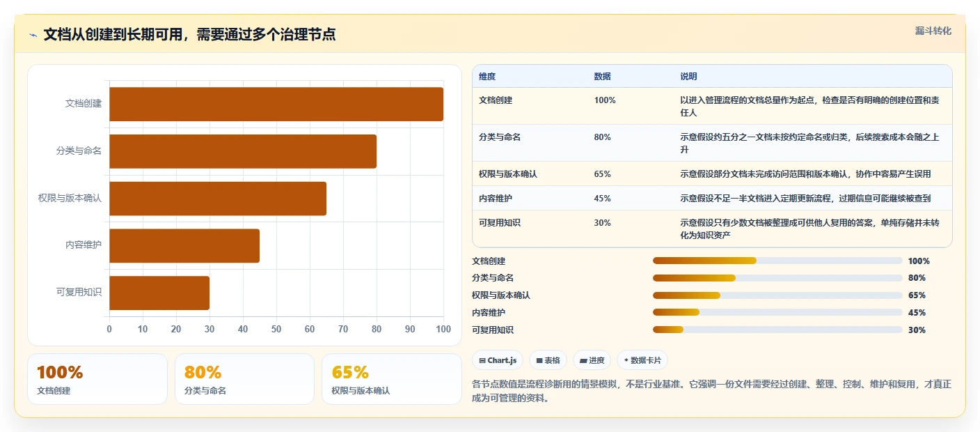This screenshot has width=980, height=432.
Task: Click the 100% value in the table
Action: point(605,100)
